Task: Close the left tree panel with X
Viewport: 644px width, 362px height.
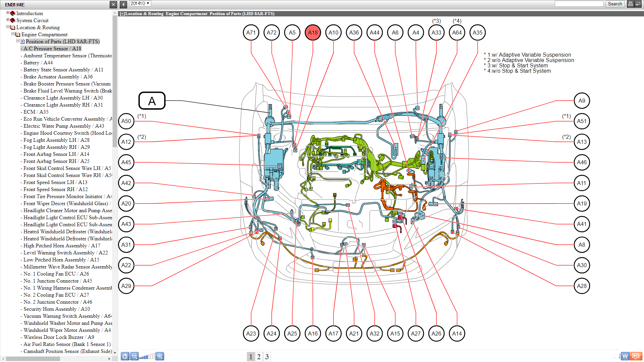Action: 113,4
